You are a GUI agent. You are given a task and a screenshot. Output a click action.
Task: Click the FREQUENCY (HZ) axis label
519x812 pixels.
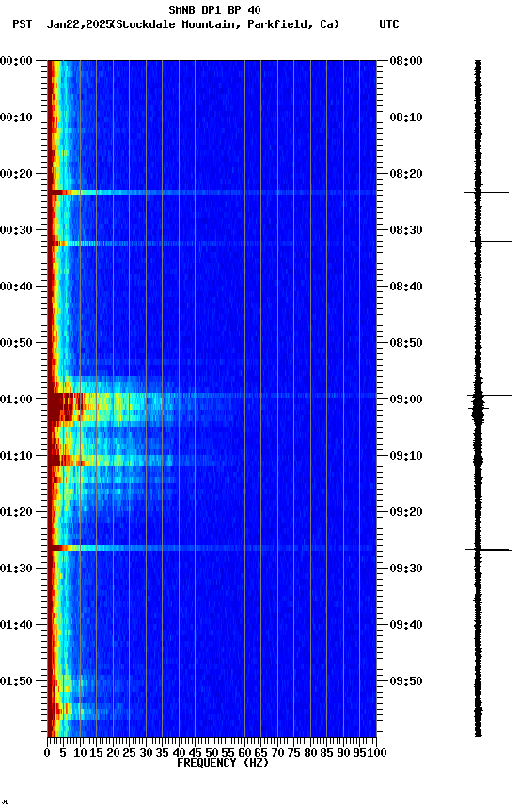coord(223,763)
